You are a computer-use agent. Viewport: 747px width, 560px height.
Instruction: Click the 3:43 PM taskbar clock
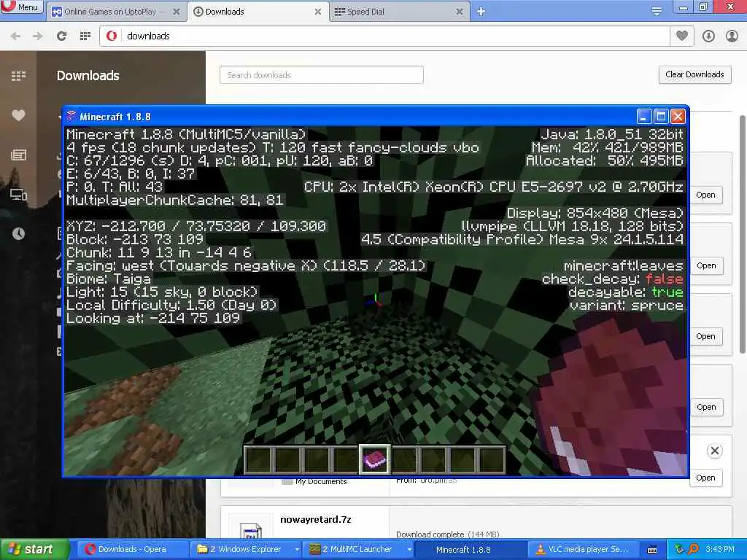tap(720, 550)
